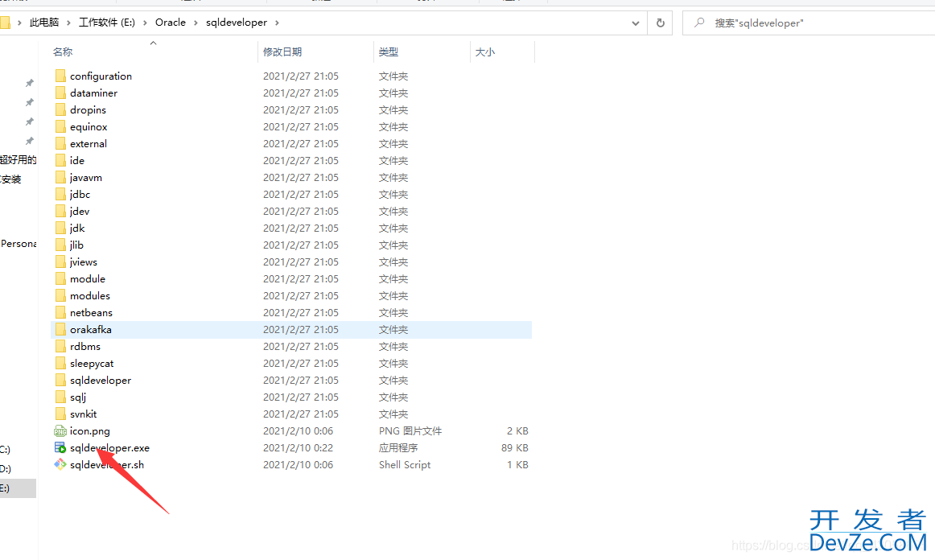The height and width of the screenshot is (560, 935).
Task: Select E: drive in navigation pane
Action: [x=18, y=488]
